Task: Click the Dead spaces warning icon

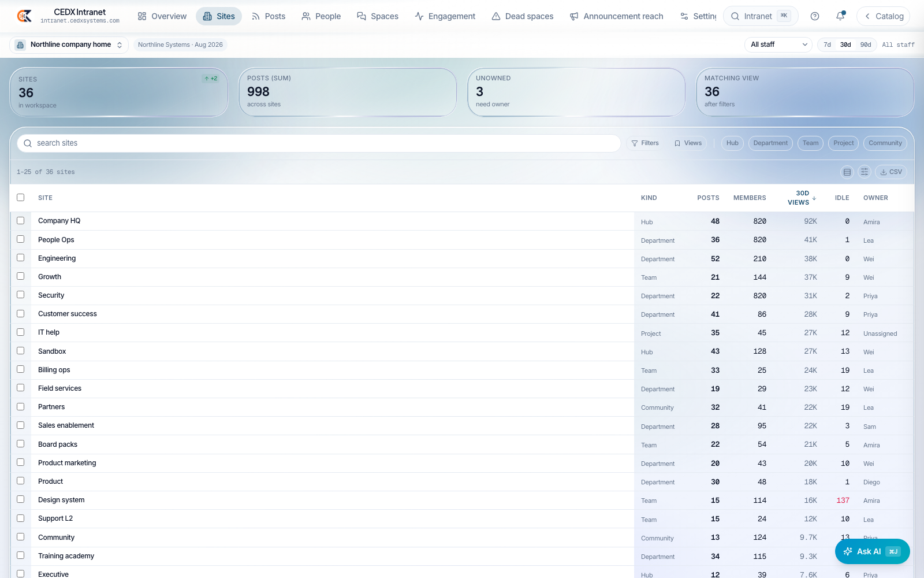Action: click(496, 16)
